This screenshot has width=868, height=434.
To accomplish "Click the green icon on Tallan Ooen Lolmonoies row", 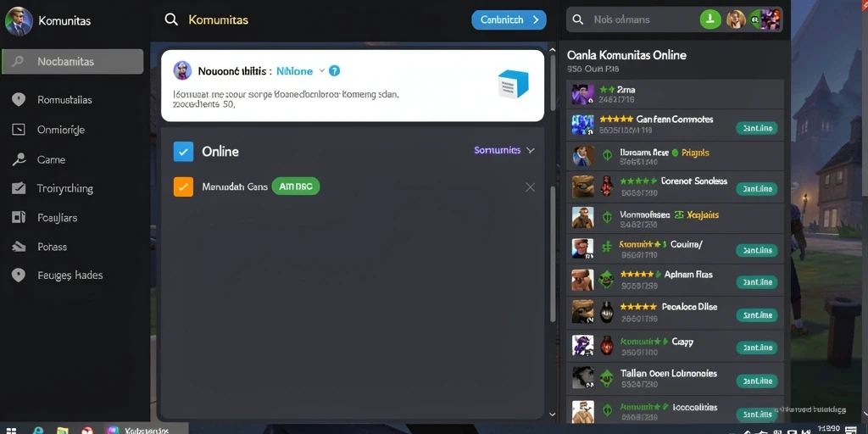I will (607, 377).
